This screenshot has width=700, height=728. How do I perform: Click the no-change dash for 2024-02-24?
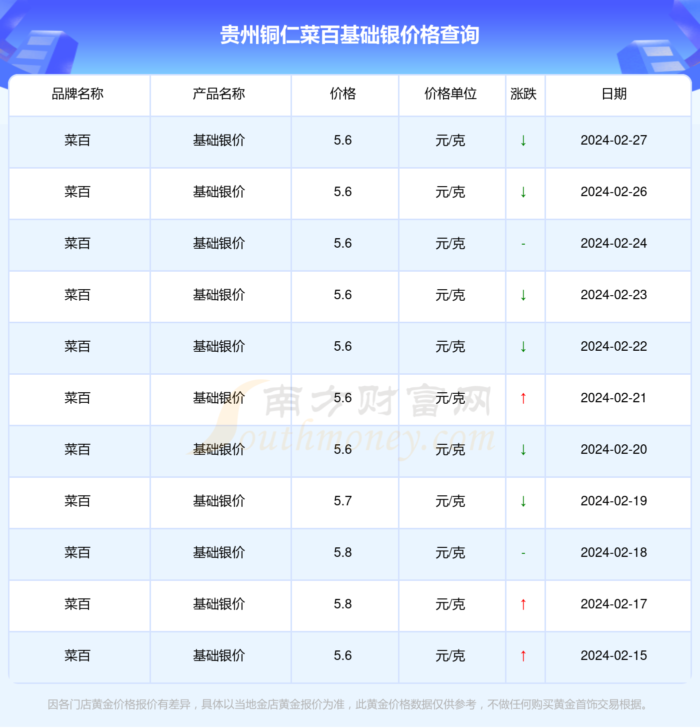coord(523,244)
